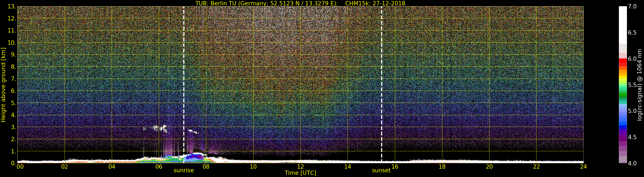
Task: Click the red band of the colorbar
Action: [623, 62]
